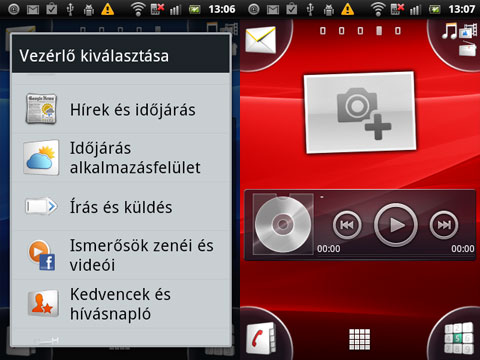Tap the USB connection icon on 13:06 screen
480x360 pixels.
70,9
